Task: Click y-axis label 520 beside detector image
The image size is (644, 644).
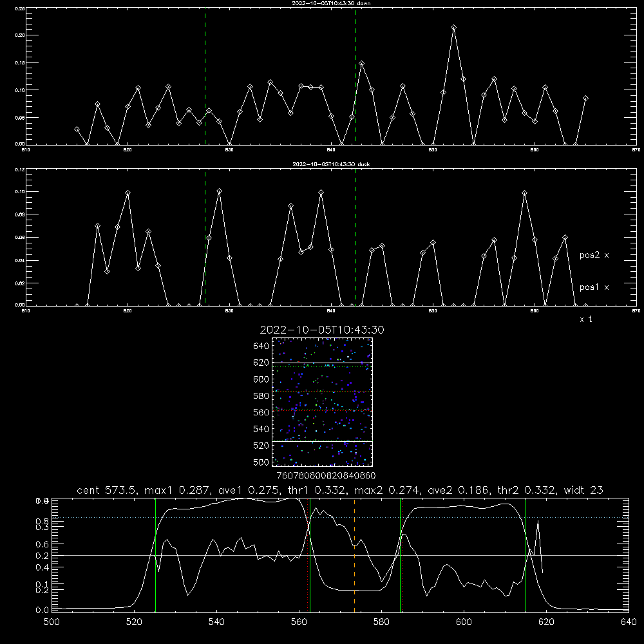Action: pyautogui.click(x=261, y=446)
